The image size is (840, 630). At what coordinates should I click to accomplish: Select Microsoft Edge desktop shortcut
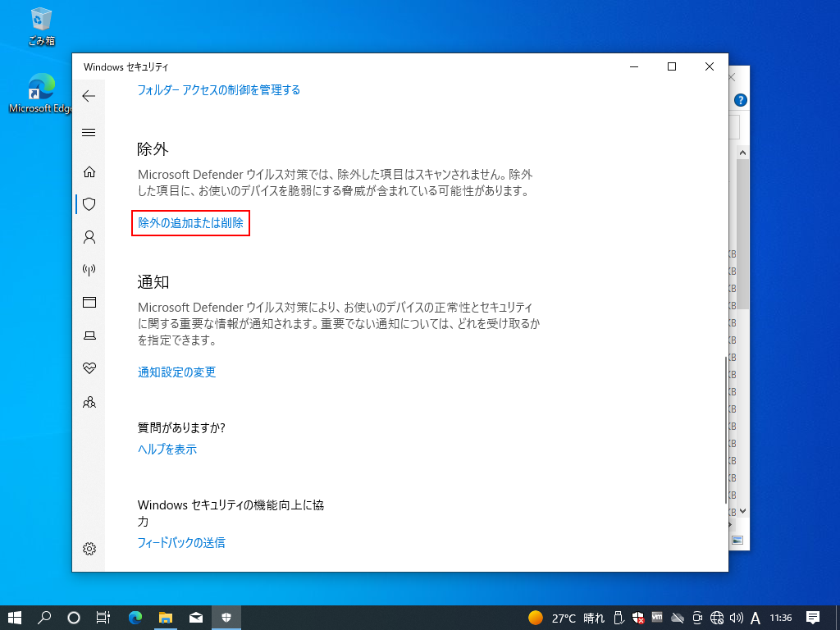coord(41,94)
